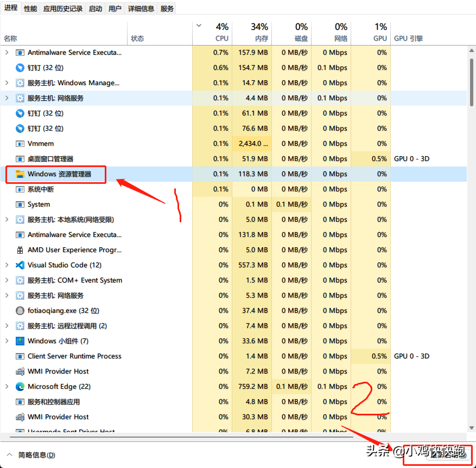Select the 进程 tab
The width and height of the screenshot is (476, 468).
(11, 8)
